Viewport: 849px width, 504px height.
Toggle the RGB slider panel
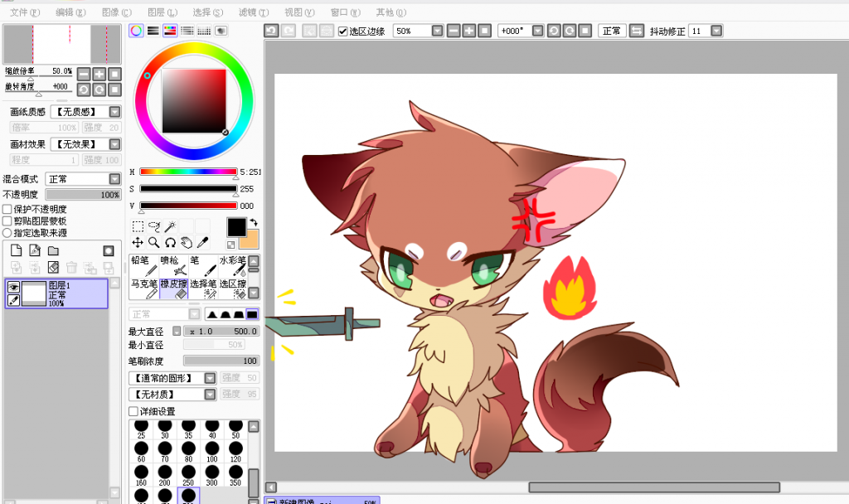tap(153, 31)
